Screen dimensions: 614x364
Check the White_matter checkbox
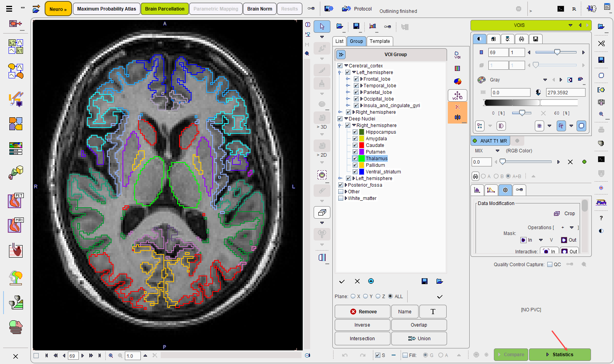(341, 198)
